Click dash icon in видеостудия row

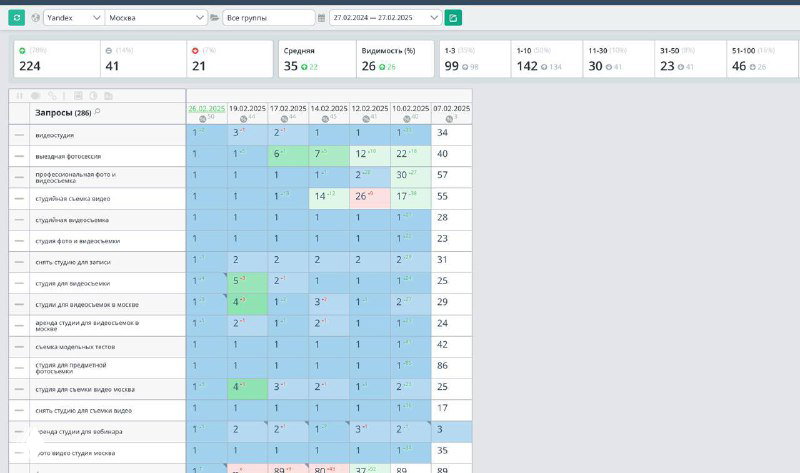click(x=19, y=135)
